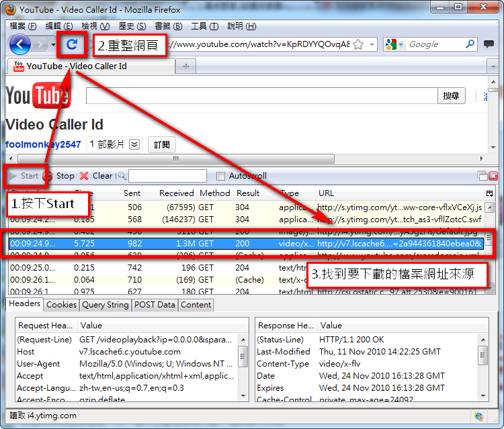Open a new tab with plus button

click(185, 66)
